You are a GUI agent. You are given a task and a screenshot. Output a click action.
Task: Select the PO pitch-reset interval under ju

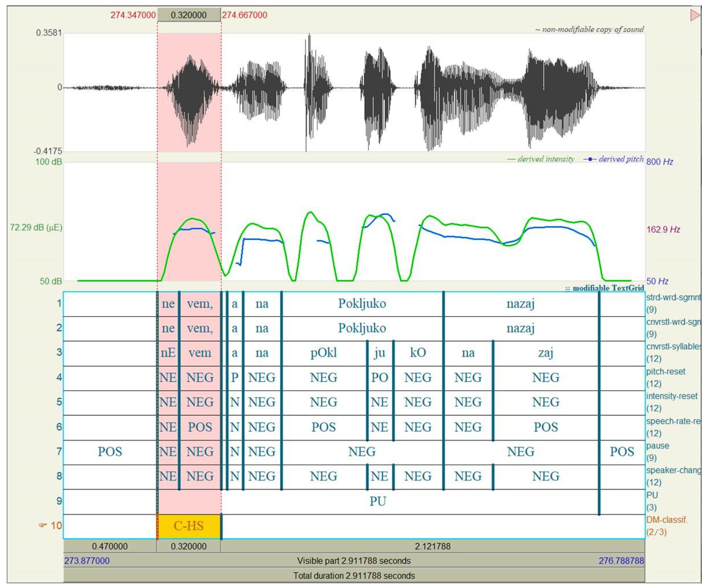point(380,377)
